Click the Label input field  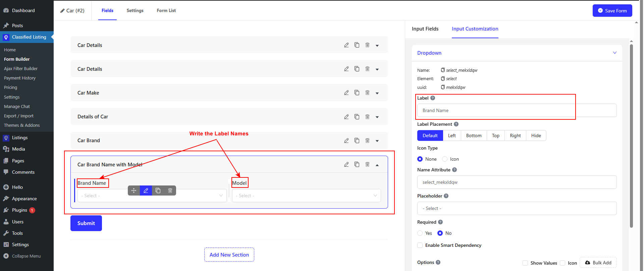click(517, 110)
